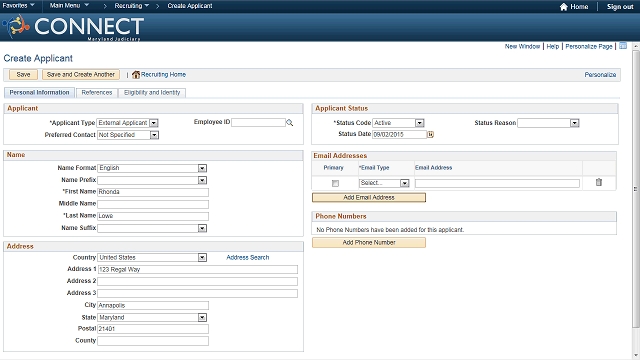The image size is (640, 360).
Task: Click the Postal code field
Action: coord(153,329)
